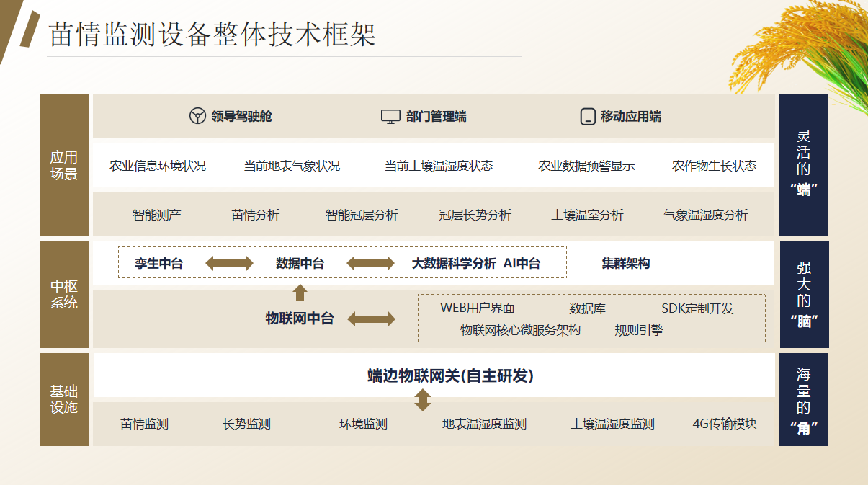Image resolution: width=868 pixels, height=485 pixels.
Task: Select the 智能测产 item
Action: (x=157, y=215)
